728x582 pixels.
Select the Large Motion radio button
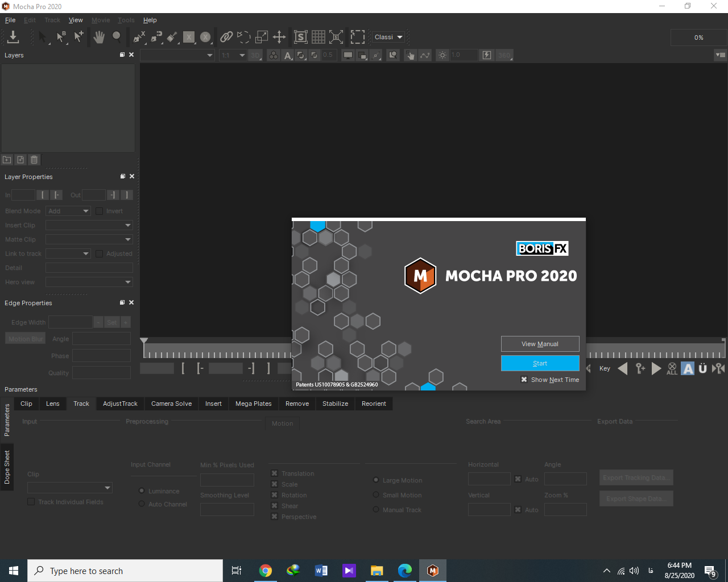[x=376, y=480]
